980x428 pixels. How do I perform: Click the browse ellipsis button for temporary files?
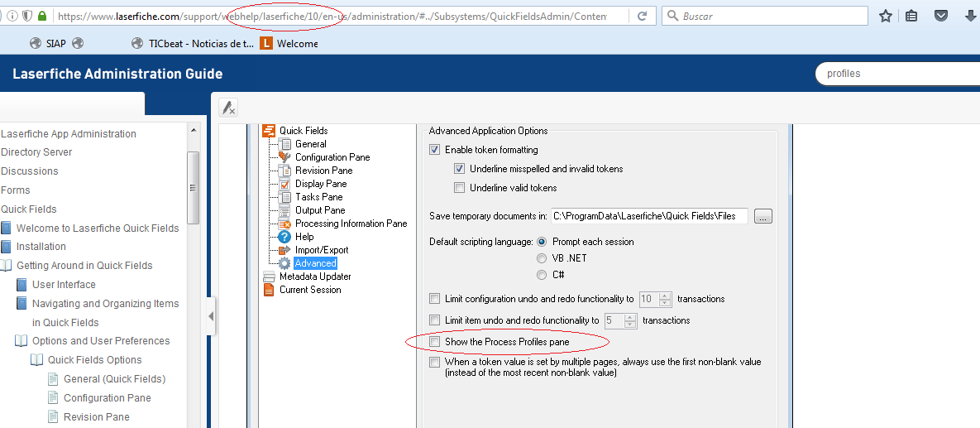[763, 216]
